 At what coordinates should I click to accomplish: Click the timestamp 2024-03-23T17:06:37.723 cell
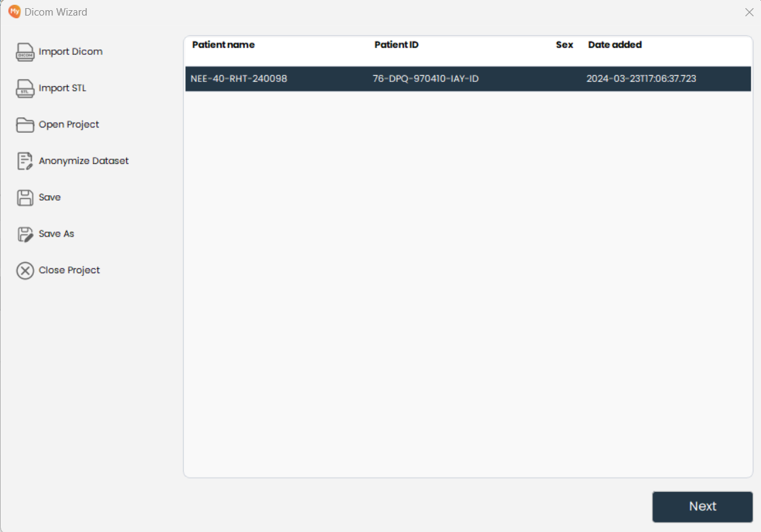click(641, 79)
